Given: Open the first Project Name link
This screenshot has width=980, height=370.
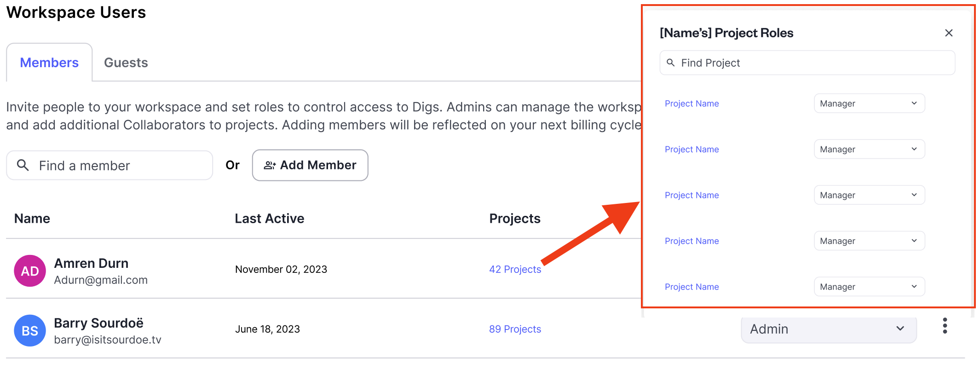Looking at the screenshot, I should pos(692,104).
